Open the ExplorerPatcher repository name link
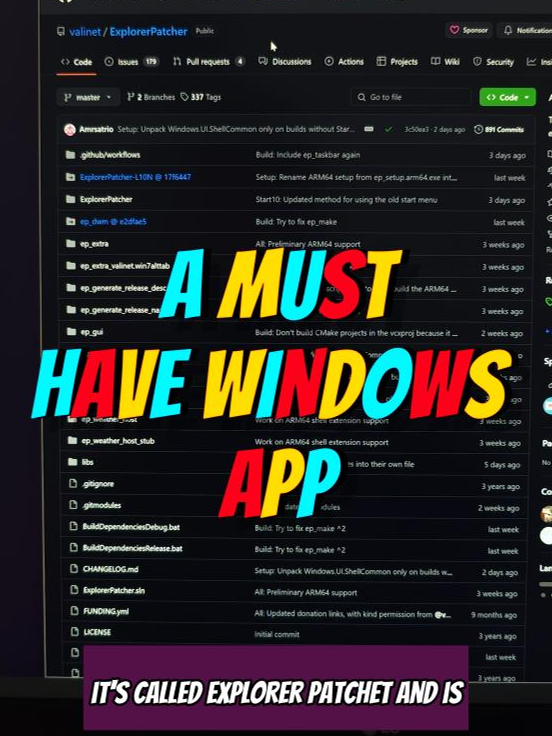This screenshot has width=552, height=736. [x=148, y=31]
